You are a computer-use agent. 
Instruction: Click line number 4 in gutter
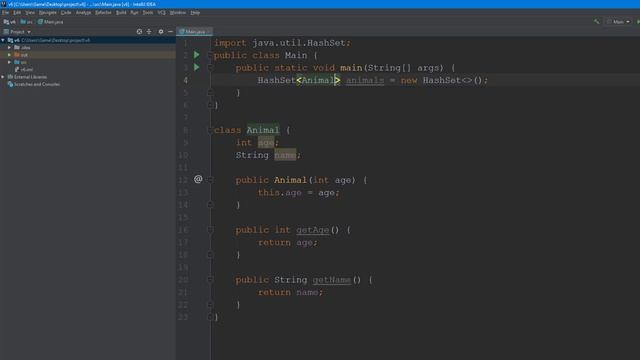tap(186, 80)
